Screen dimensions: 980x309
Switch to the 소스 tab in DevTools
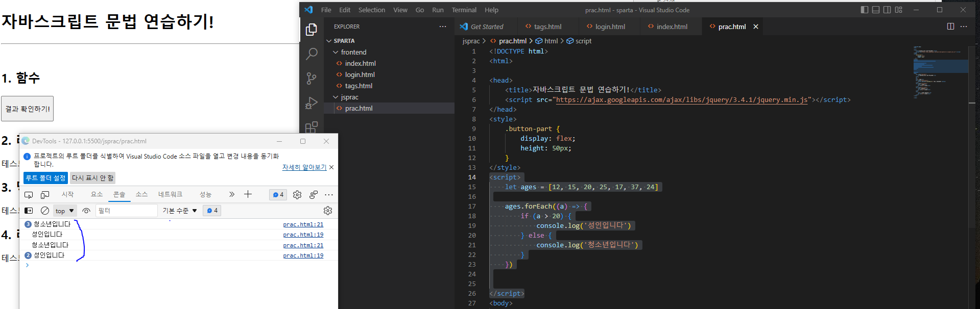point(141,194)
